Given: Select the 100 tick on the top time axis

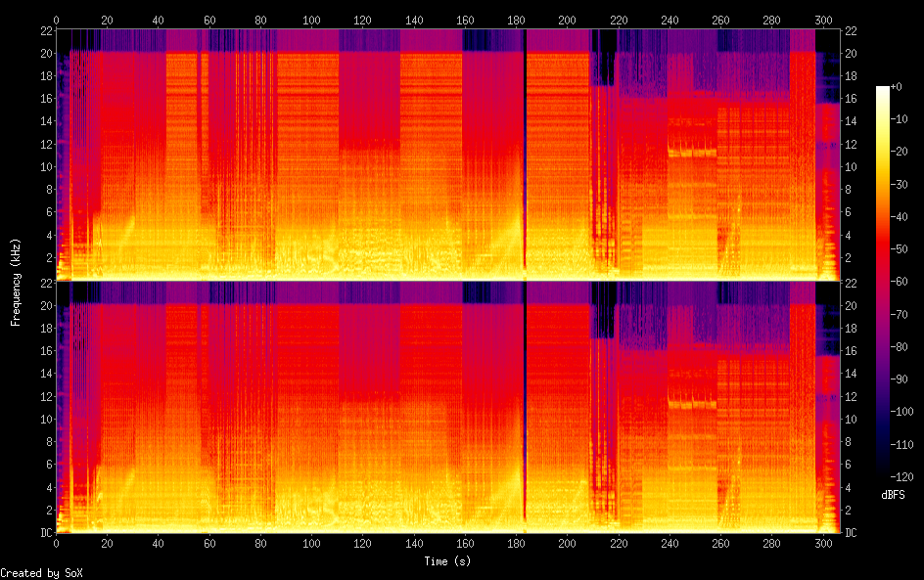Looking at the screenshot, I should point(311,20).
